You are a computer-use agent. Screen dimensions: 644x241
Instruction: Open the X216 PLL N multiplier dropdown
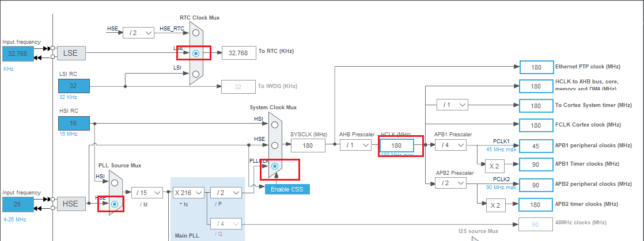click(x=188, y=192)
